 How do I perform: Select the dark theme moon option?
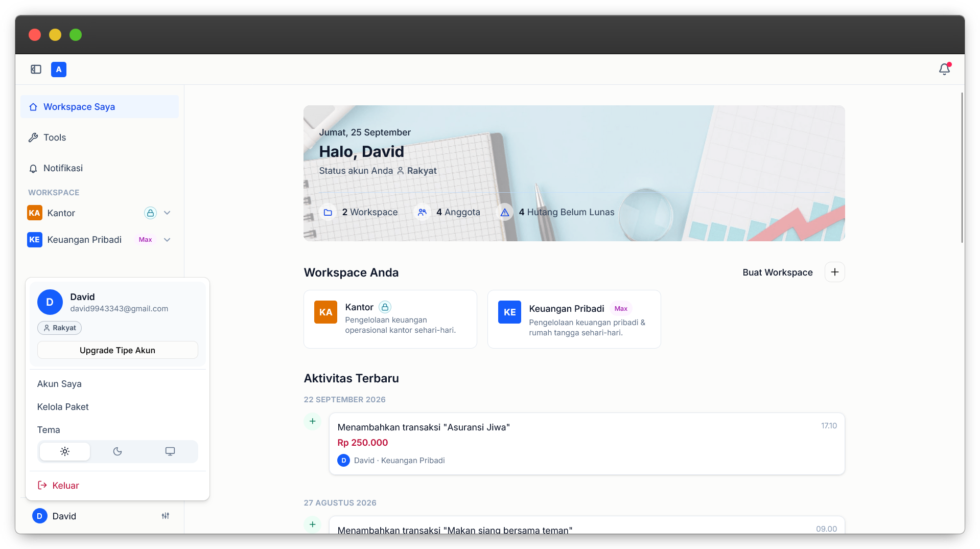point(118,452)
